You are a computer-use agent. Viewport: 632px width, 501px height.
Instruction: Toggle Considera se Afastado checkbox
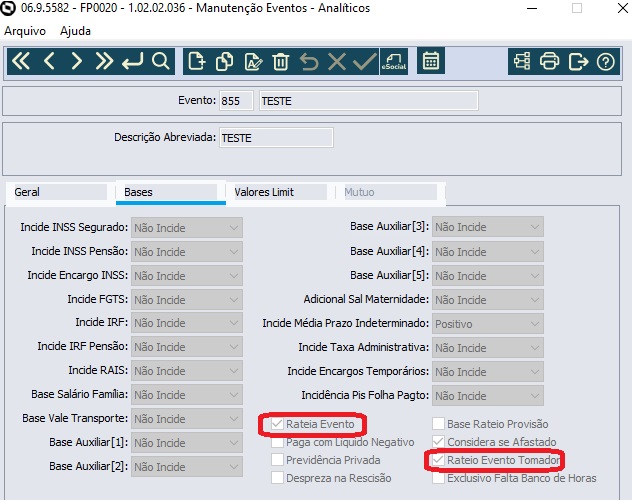[x=438, y=442]
